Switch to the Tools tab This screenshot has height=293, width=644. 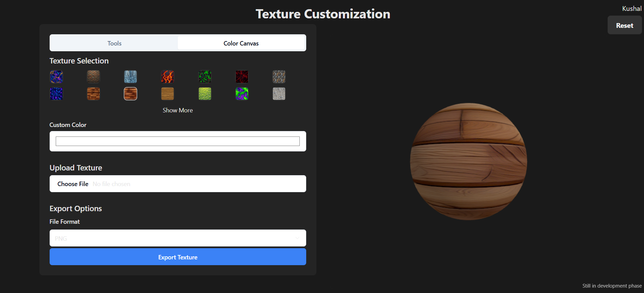click(114, 43)
